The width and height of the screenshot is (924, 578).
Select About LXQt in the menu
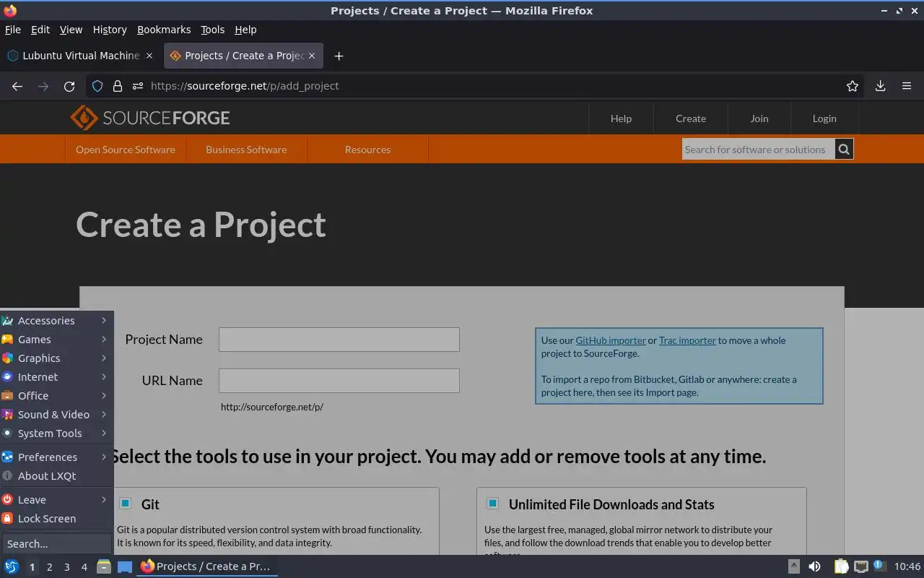[x=56, y=475]
